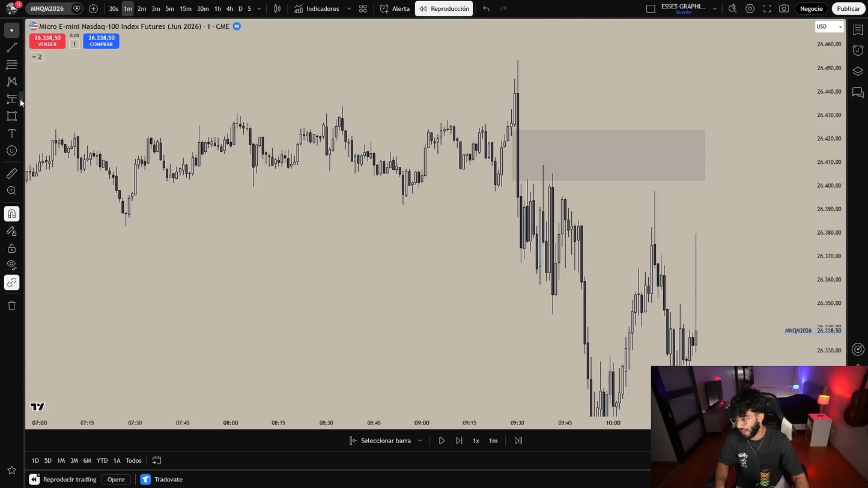Open the Indicadores panel
This screenshot has height=488, width=868.
[317, 9]
